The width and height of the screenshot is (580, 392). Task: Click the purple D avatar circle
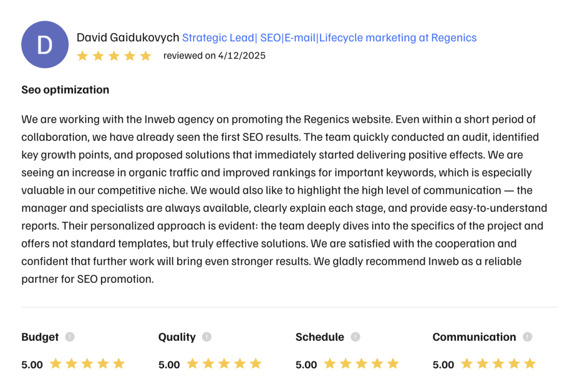(x=45, y=45)
